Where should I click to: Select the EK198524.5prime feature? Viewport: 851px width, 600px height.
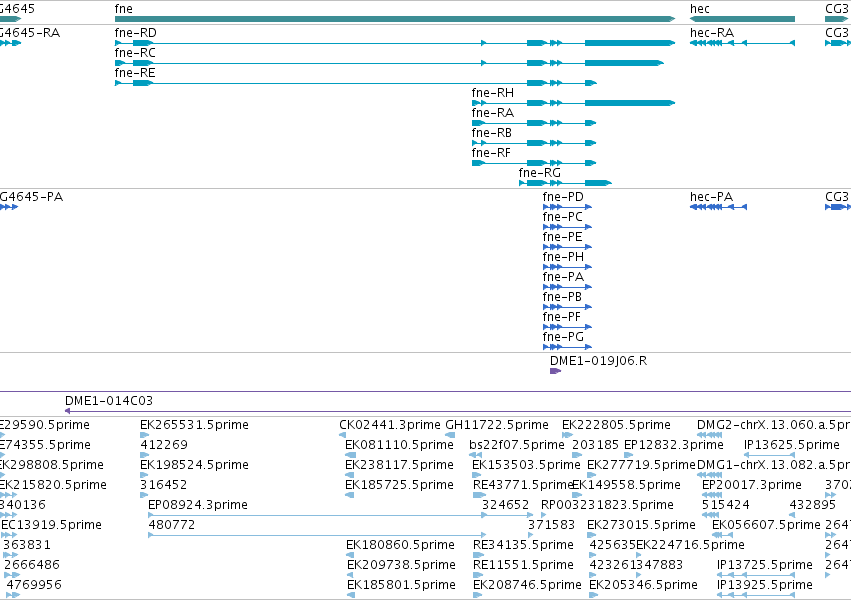pyautogui.click(x=144, y=475)
